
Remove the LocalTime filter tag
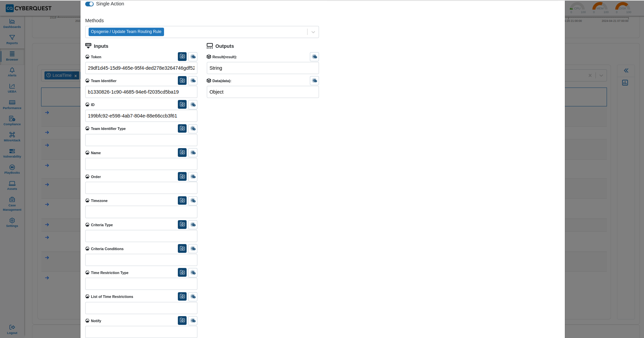pyautogui.click(x=75, y=76)
